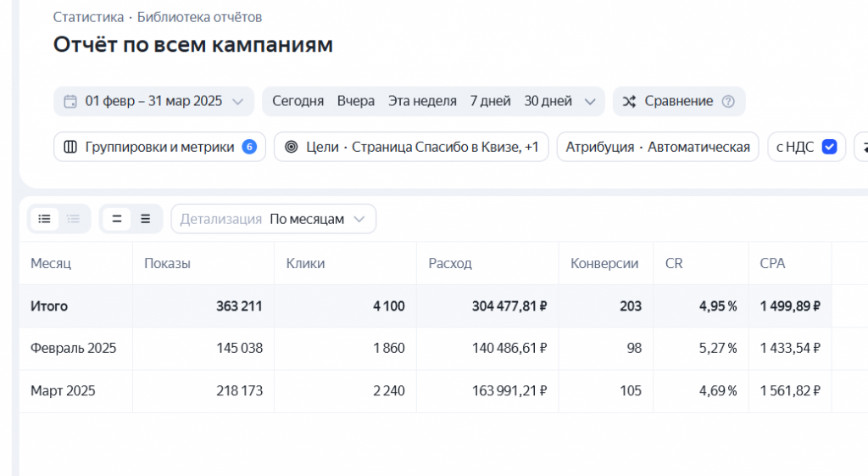
Task: Click the shuffle icon next to Сравнение
Action: (629, 102)
